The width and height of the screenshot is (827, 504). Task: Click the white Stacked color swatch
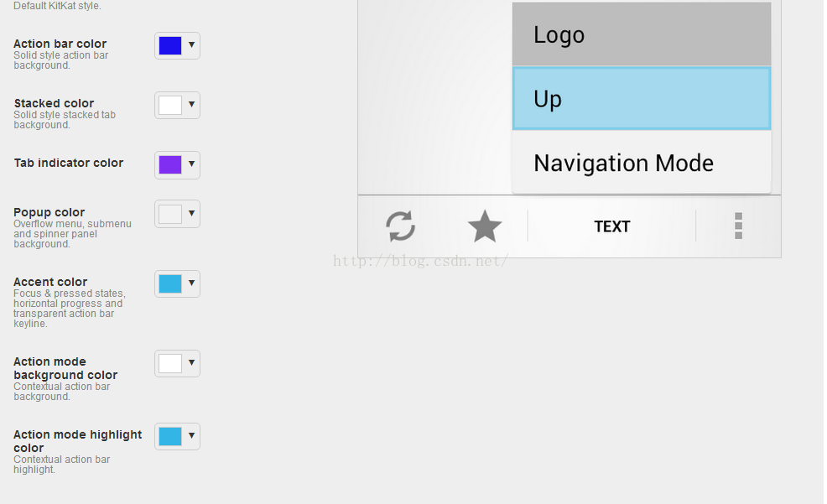point(170,105)
